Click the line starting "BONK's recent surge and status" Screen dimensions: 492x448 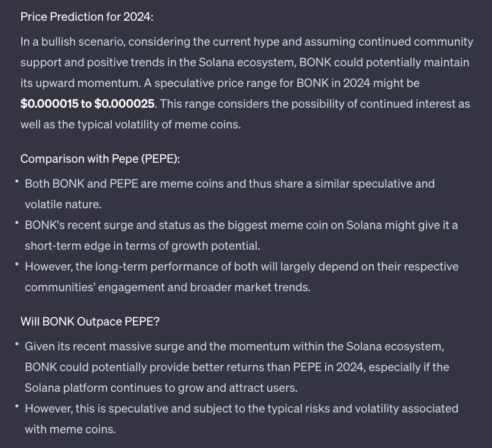(241, 225)
